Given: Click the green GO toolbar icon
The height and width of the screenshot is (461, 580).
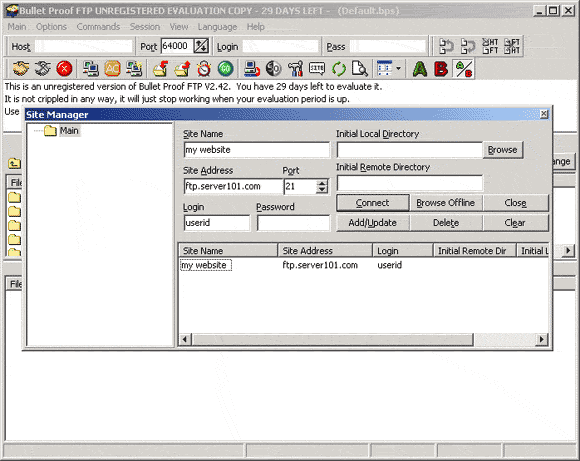Looking at the screenshot, I should tap(226, 69).
